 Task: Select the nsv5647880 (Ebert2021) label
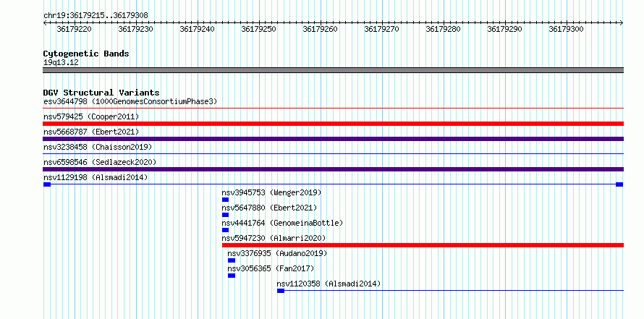(269, 208)
